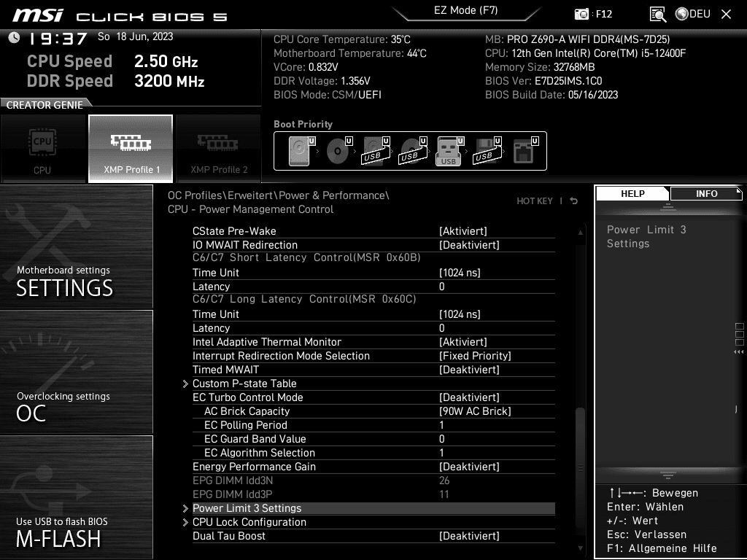Select the network boot device icon

(525, 151)
